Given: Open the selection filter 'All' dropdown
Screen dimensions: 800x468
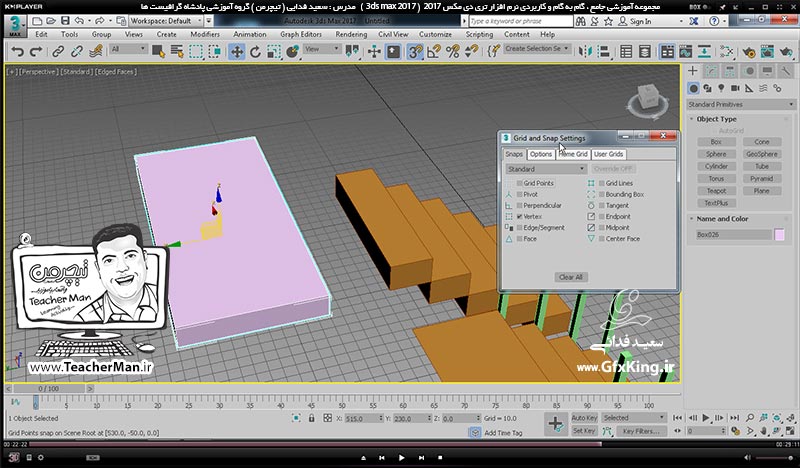Looking at the screenshot, I should tap(129, 49).
